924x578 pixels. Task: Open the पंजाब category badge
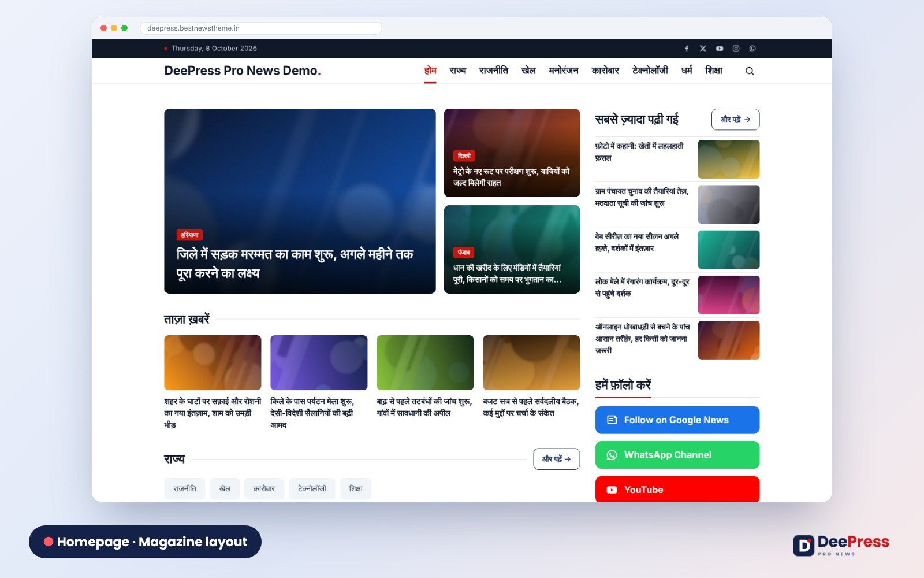click(464, 253)
